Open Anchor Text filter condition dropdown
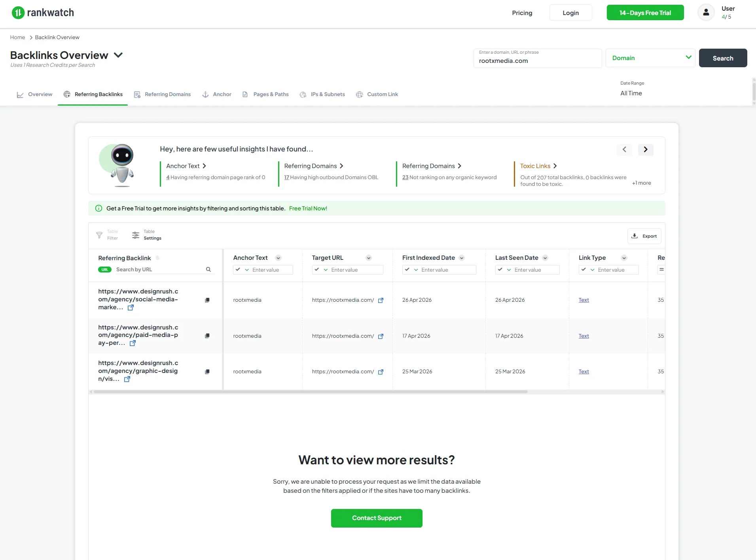The height and width of the screenshot is (560, 756). [243, 270]
